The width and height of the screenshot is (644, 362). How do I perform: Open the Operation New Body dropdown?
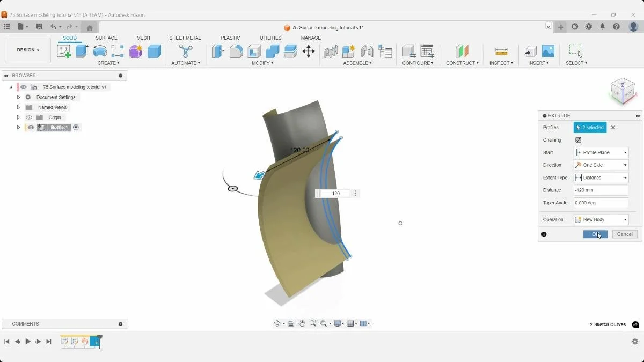pyautogui.click(x=601, y=220)
